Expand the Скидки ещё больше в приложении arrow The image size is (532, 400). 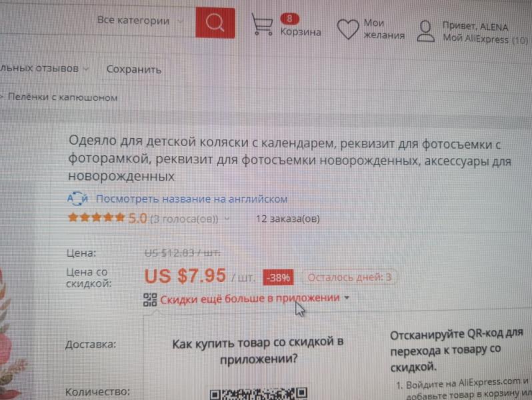[347, 297]
